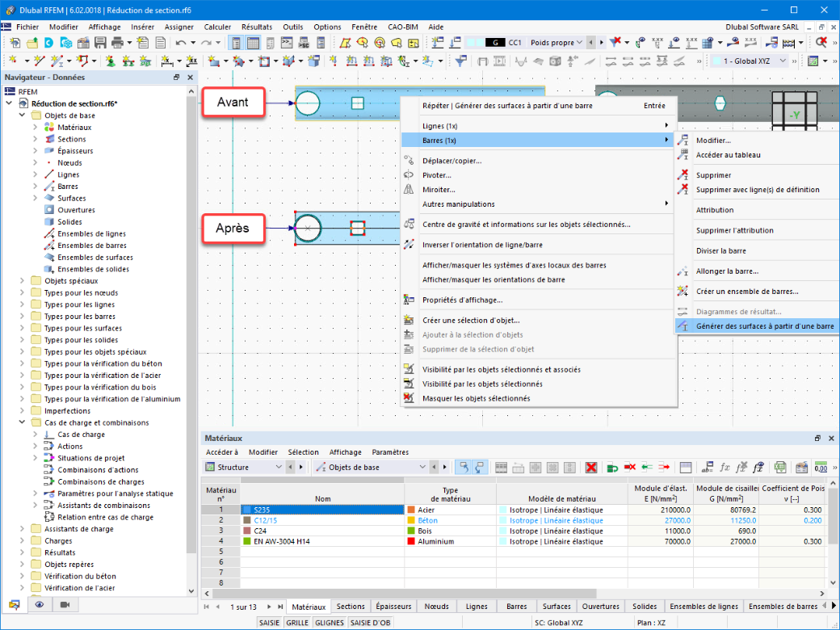This screenshot has width=840, height=630.
Task: Collapse the Objets de base folder
Action: [x=22, y=115]
